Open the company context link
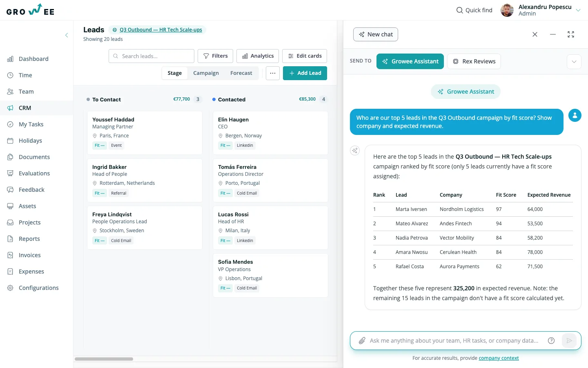The image size is (588, 368). [499, 358]
